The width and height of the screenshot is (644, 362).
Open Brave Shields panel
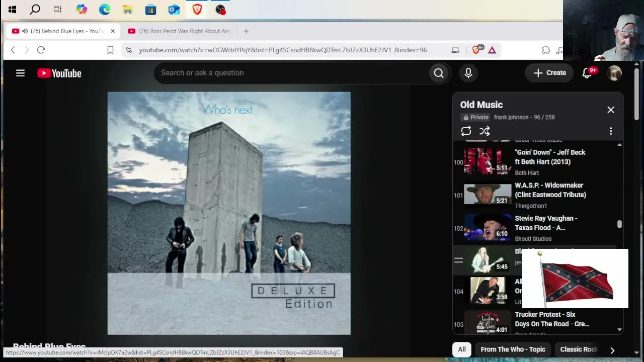pos(477,49)
